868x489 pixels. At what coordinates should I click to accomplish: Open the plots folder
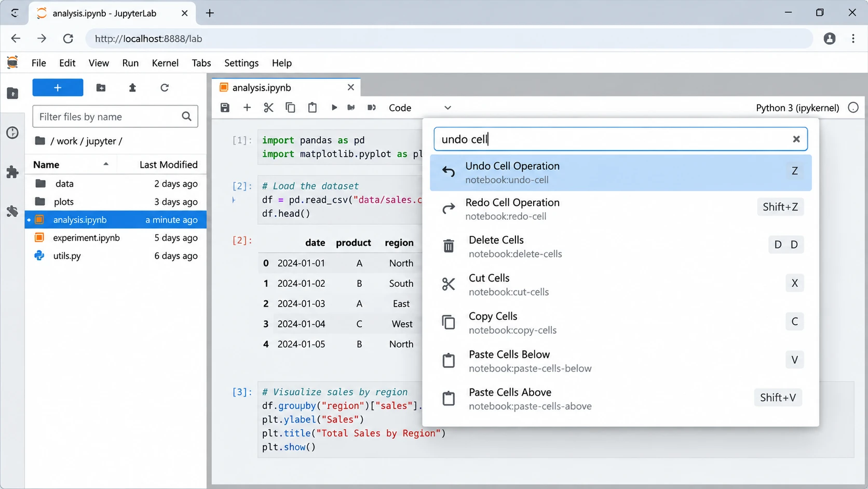tap(116, 202)
